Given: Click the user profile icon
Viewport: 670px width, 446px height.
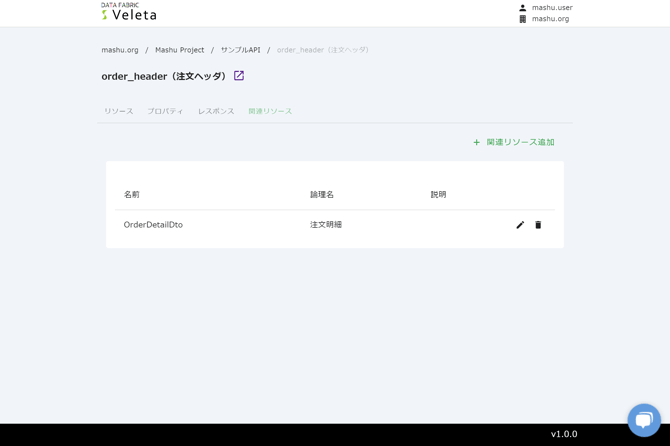Looking at the screenshot, I should [x=522, y=8].
